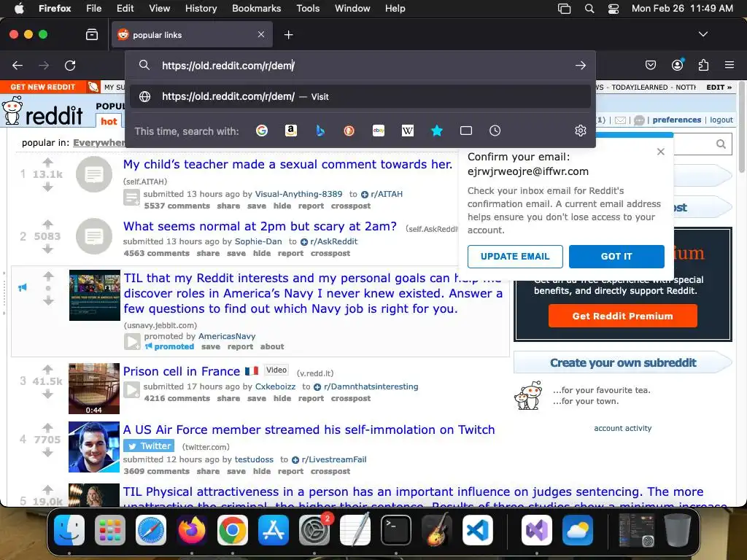Dismiss the Confirm your email popup

coord(661,152)
